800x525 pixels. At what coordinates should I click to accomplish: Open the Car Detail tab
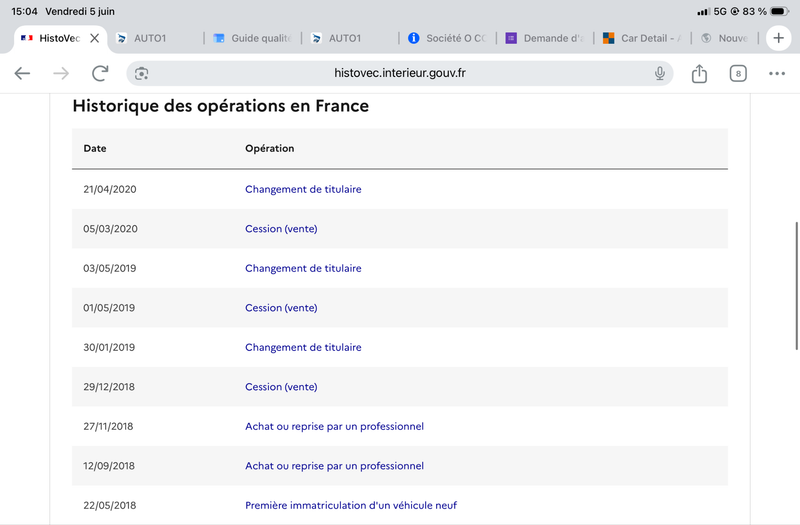642,38
